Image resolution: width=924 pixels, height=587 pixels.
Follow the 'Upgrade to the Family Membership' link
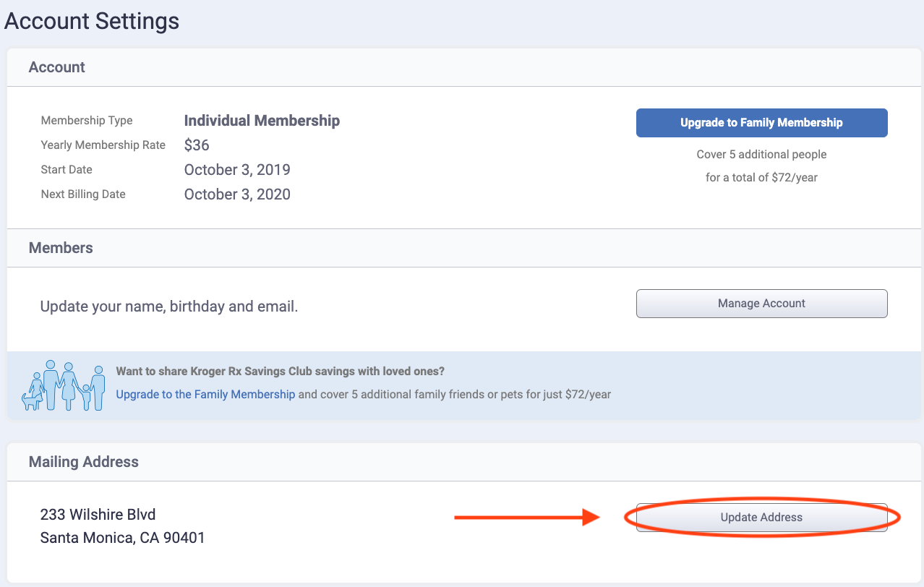[x=205, y=395]
